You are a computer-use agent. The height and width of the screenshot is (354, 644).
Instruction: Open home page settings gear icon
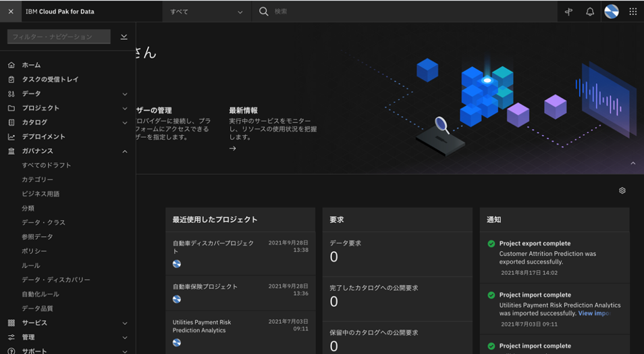click(622, 191)
